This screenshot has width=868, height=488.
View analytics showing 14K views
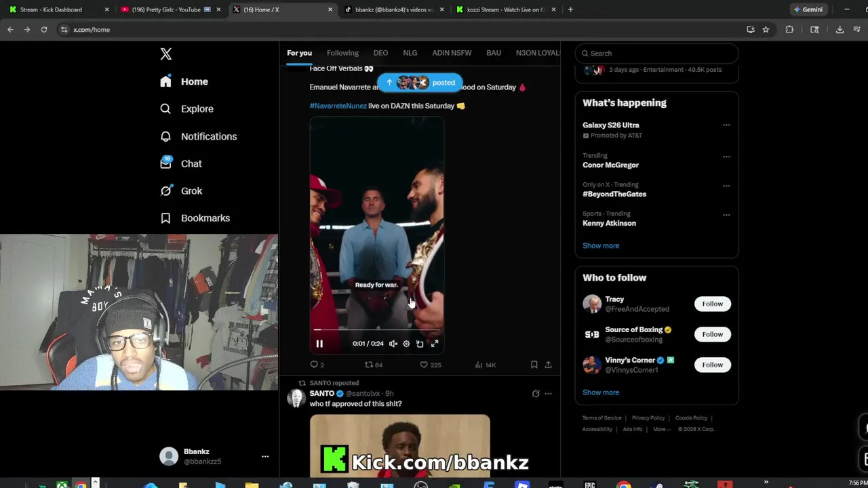pos(486,365)
